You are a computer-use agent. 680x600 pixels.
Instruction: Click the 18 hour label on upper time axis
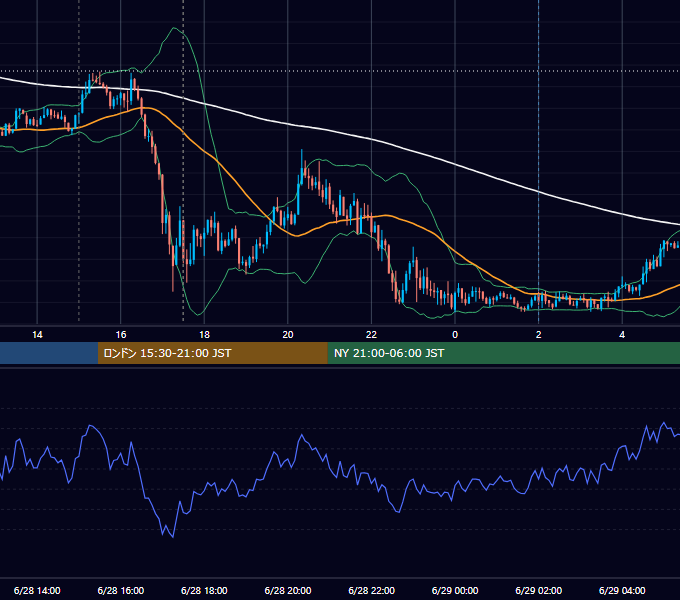point(204,335)
